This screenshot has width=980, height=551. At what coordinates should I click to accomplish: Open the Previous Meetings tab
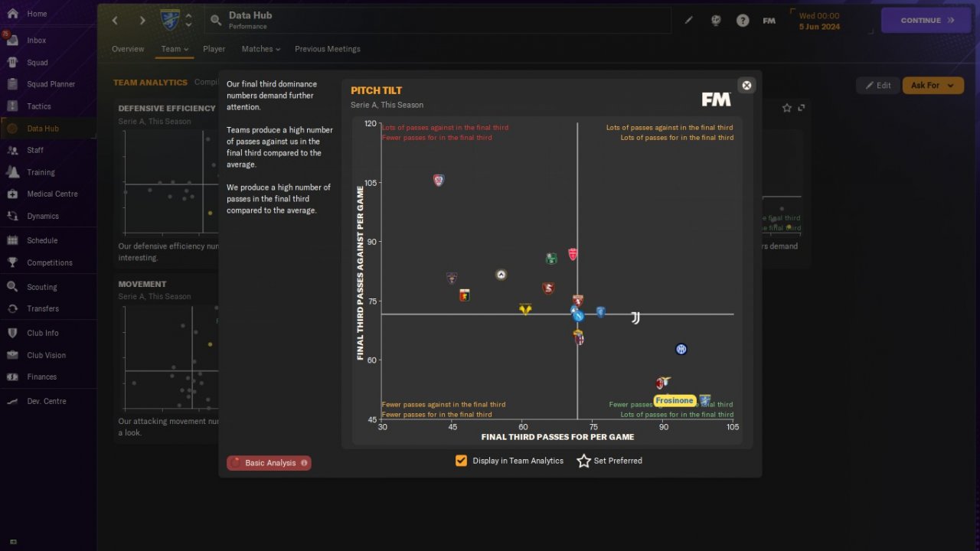tap(328, 49)
